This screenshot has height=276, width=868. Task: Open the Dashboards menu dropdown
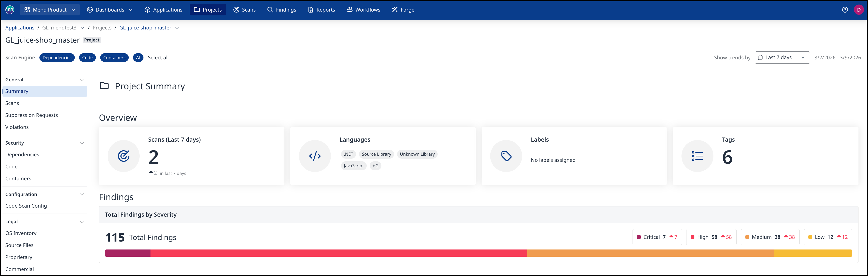(110, 10)
